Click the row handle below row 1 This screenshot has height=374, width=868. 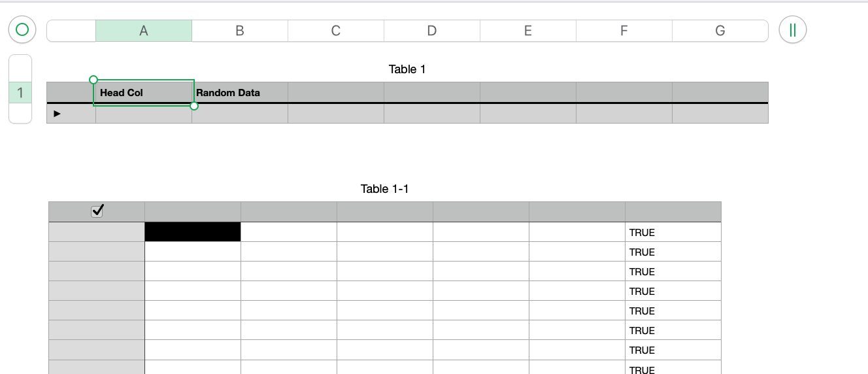pos(20,114)
